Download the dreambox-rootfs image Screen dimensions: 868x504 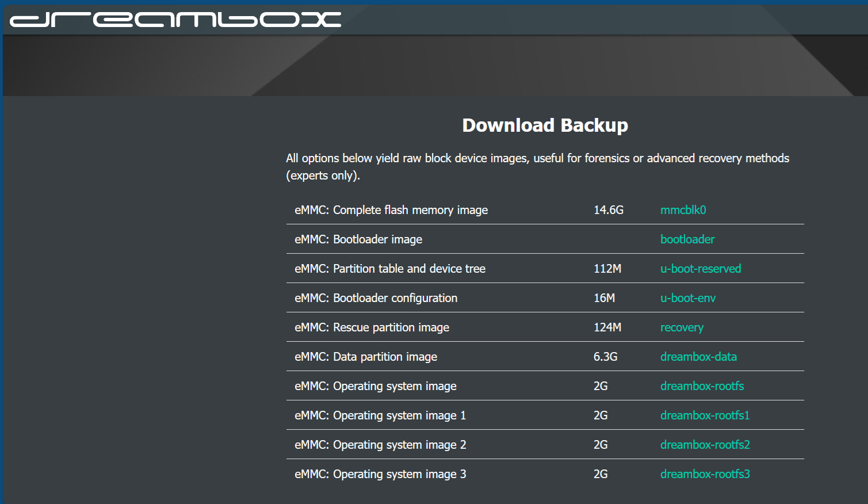pyautogui.click(x=702, y=386)
